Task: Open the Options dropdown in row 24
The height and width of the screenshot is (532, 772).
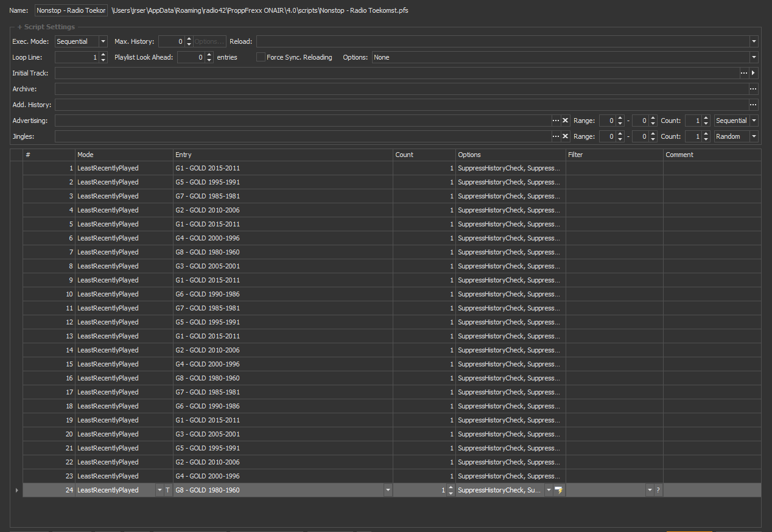Action: pyautogui.click(x=549, y=490)
